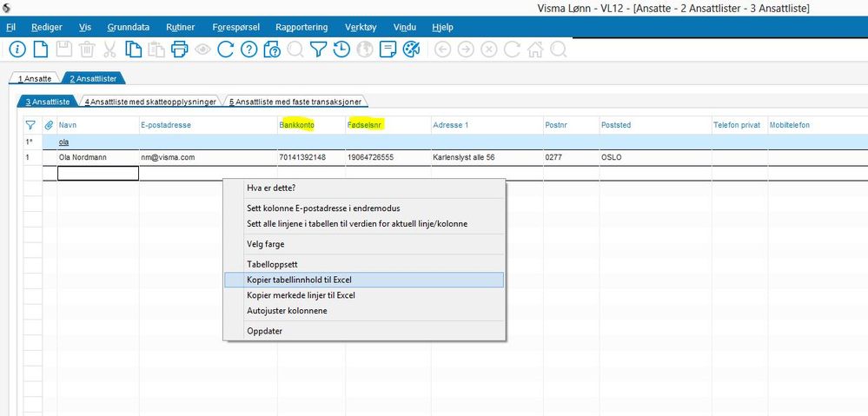The height and width of the screenshot is (416, 868).
Task: Create a new document via toolbar
Action: click(x=41, y=50)
